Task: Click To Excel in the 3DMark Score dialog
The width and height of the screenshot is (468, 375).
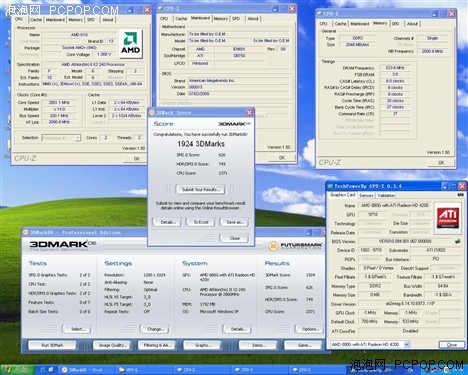Action: 201,222
